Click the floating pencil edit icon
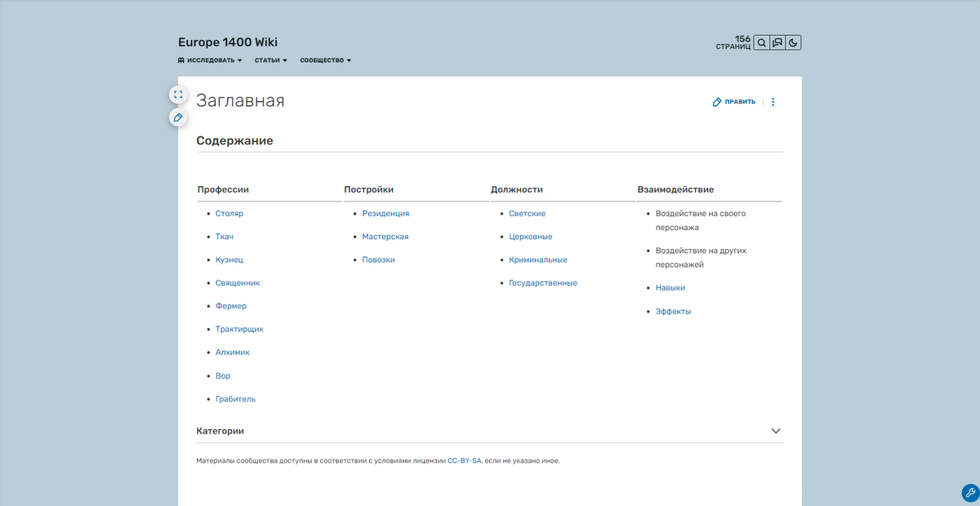Screen dimensions: 980x506 (x=178, y=118)
